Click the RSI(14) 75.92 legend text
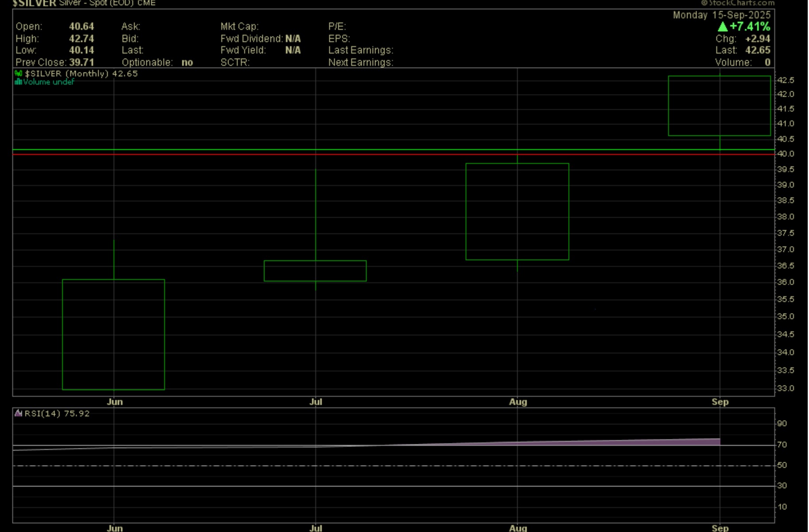The width and height of the screenshot is (809, 532). pyautogui.click(x=57, y=414)
